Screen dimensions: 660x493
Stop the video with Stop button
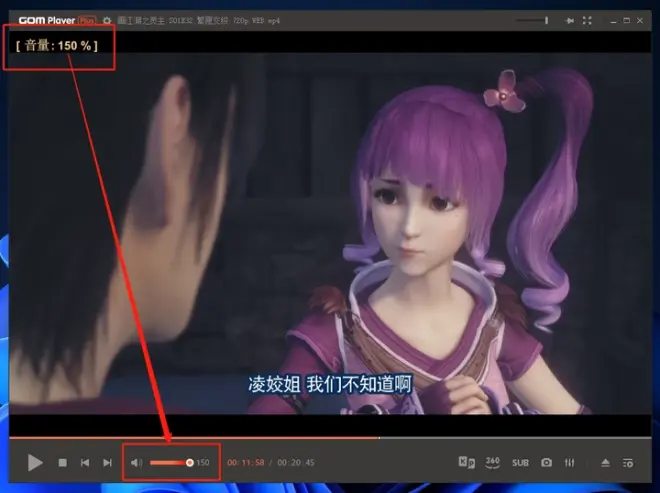point(63,463)
